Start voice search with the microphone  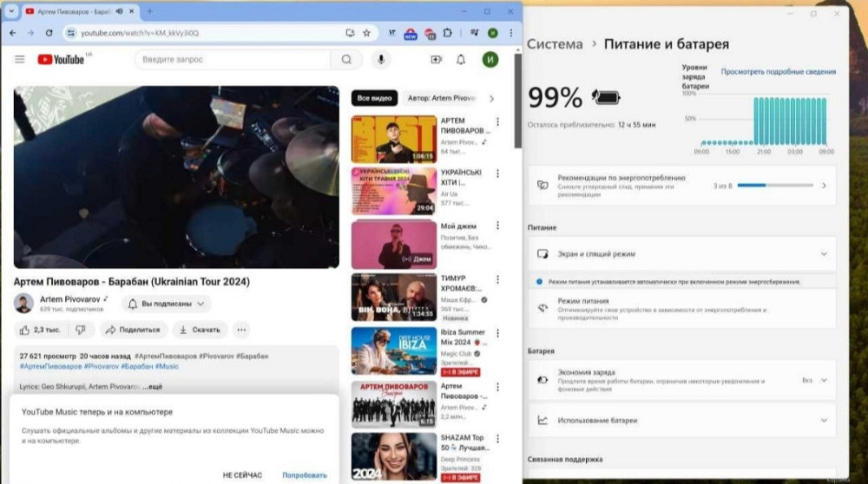[x=380, y=59]
